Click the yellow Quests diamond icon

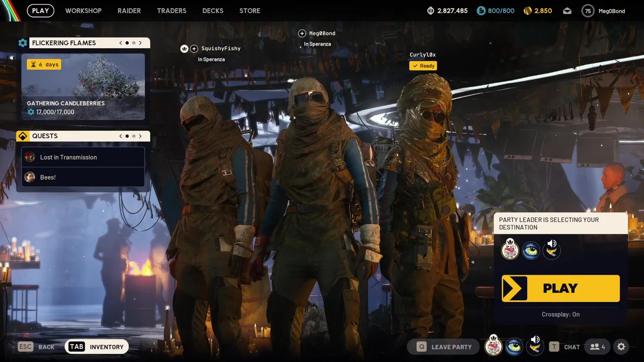pyautogui.click(x=23, y=136)
